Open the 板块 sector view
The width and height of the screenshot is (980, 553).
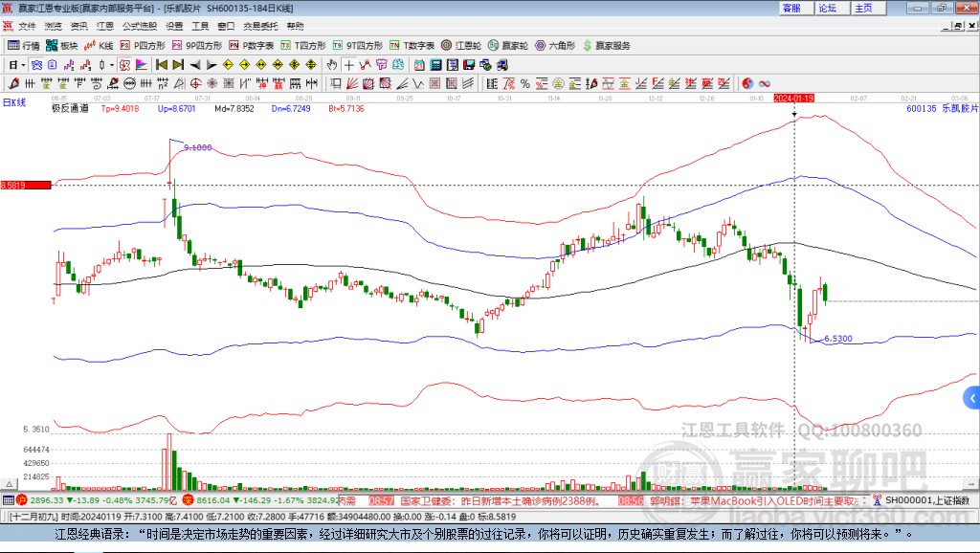(x=61, y=46)
